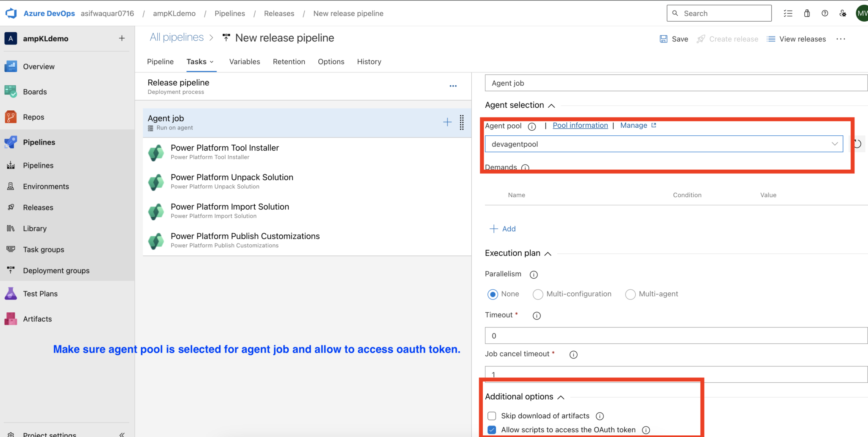Open Repos in the sidebar
The height and width of the screenshot is (437, 868).
[x=33, y=117]
